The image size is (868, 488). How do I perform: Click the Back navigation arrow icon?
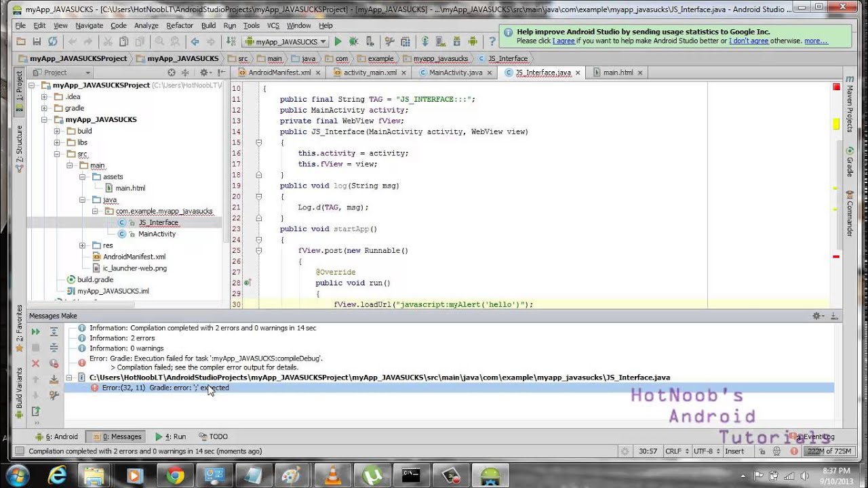[x=195, y=42]
